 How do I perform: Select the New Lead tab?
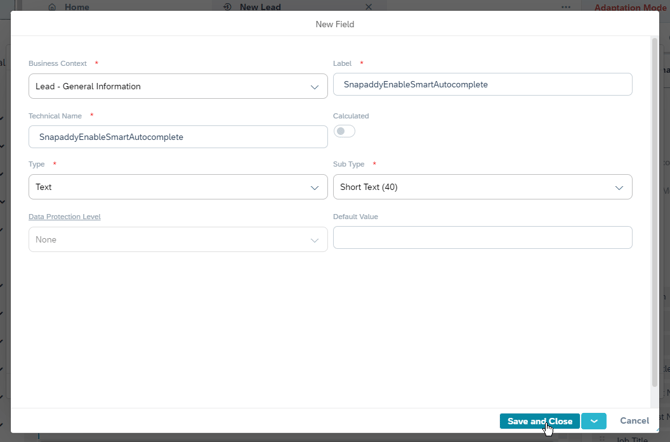click(x=260, y=6)
